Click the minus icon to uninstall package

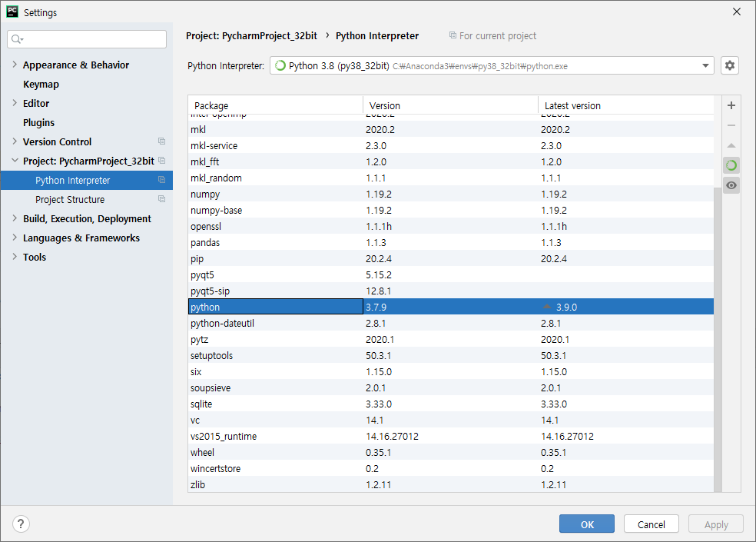click(x=731, y=125)
